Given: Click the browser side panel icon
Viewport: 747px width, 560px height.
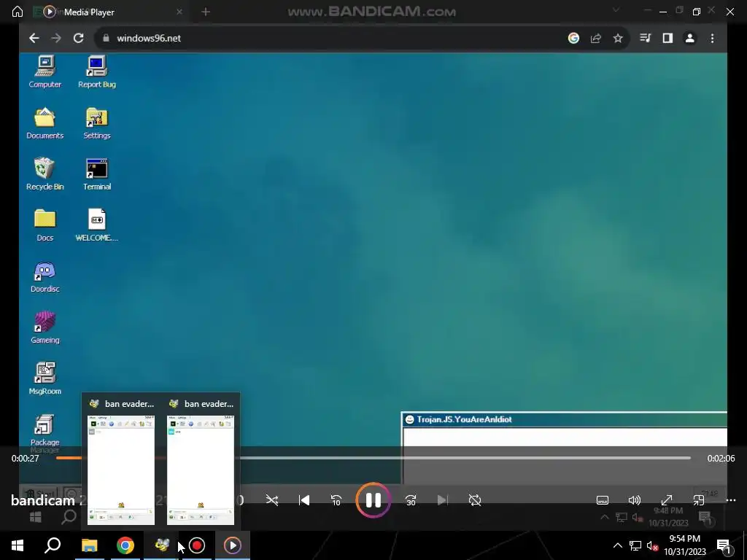Looking at the screenshot, I should pos(667,38).
